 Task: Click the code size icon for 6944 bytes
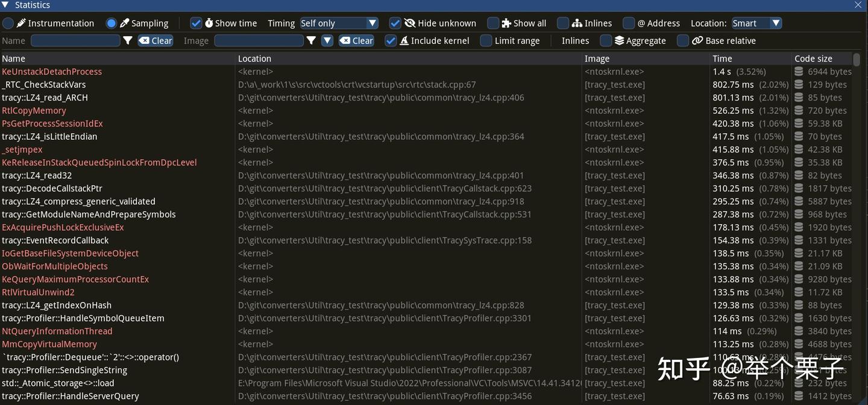coord(799,72)
